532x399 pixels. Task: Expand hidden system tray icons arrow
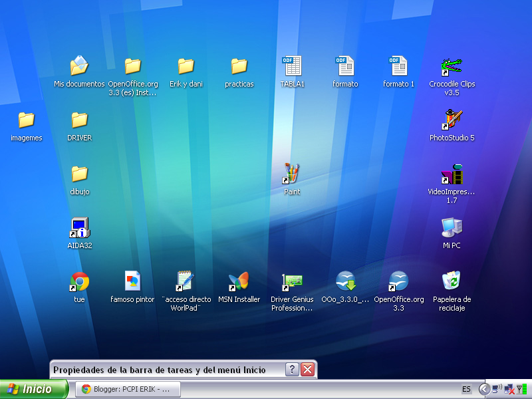click(484, 389)
